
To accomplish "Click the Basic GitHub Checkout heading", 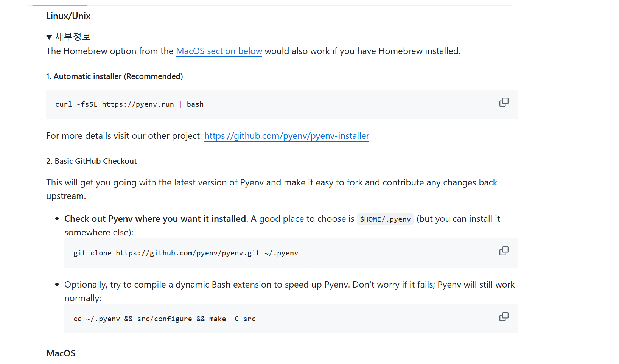I will tap(92, 161).
